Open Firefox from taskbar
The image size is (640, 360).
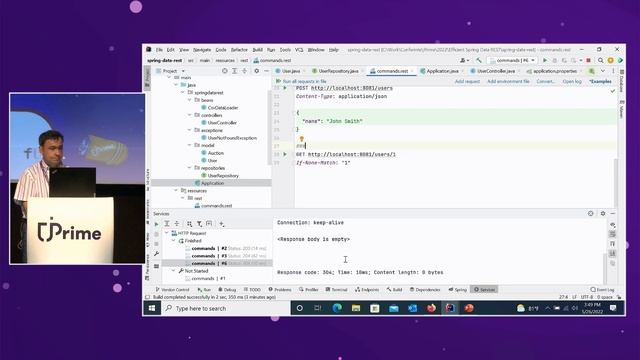pyautogui.click(x=431, y=308)
